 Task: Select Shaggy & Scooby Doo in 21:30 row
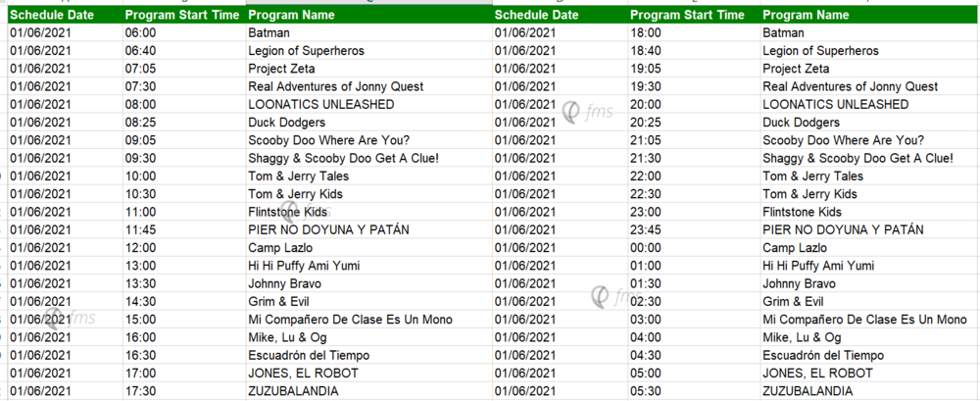(857, 158)
